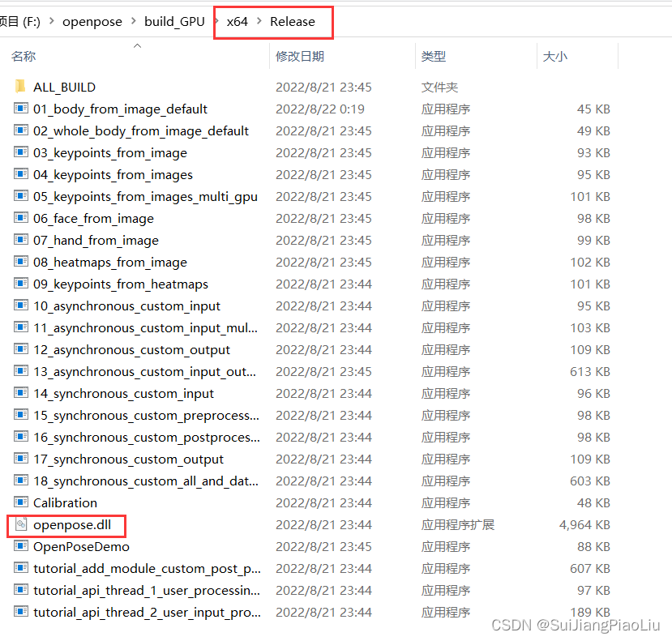Viewport: 672px width, 641px height.
Task: Click the tutorial_api_thread_2_user_input_pro... icon
Action: [21, 611]
